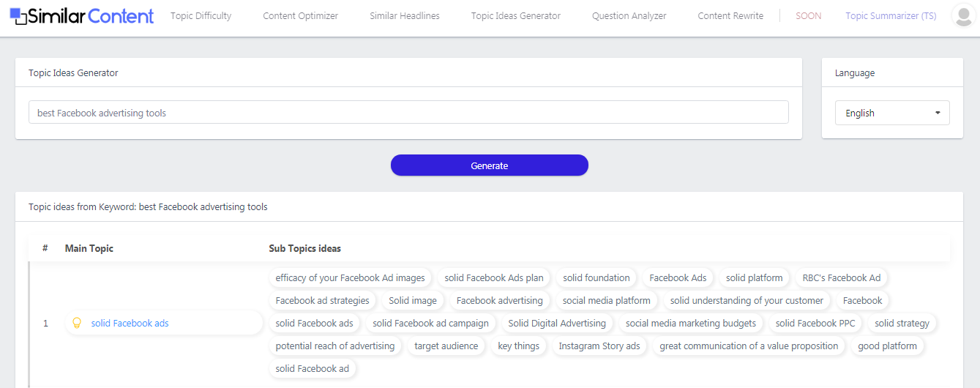
Task: Focus the keyword input field
Action: click(x=408, y=113)
